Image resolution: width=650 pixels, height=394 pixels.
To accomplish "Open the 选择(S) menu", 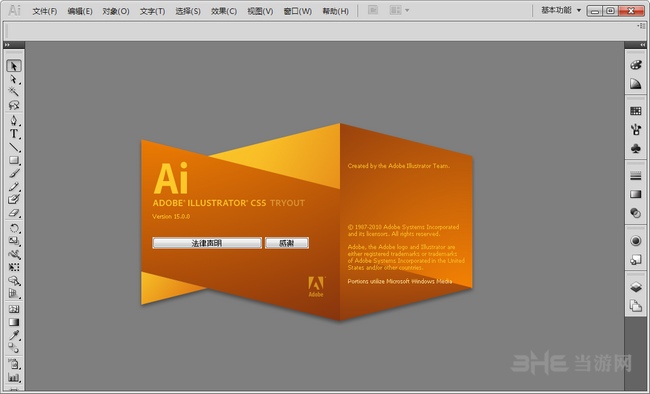I will pos(188,11).
